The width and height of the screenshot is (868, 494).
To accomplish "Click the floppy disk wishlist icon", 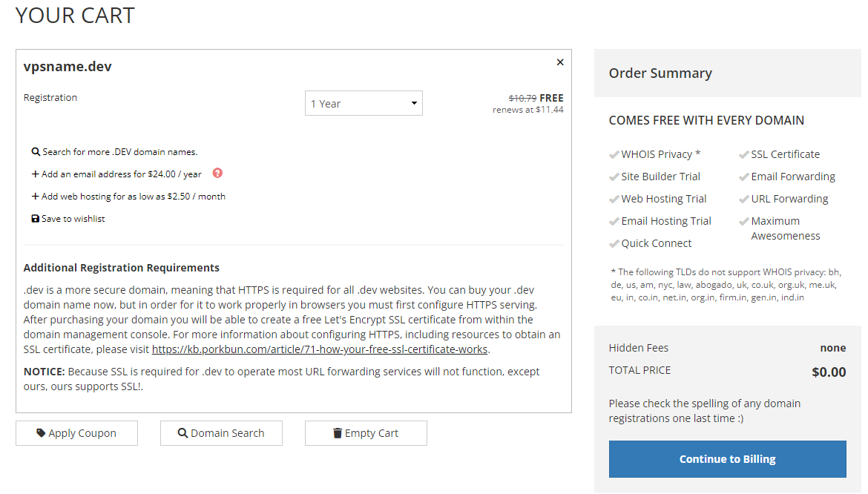I will (35, 219).
